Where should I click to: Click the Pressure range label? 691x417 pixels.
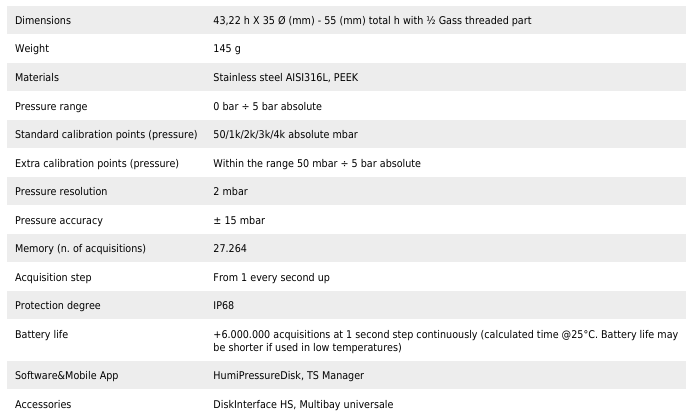click(53, 106)
